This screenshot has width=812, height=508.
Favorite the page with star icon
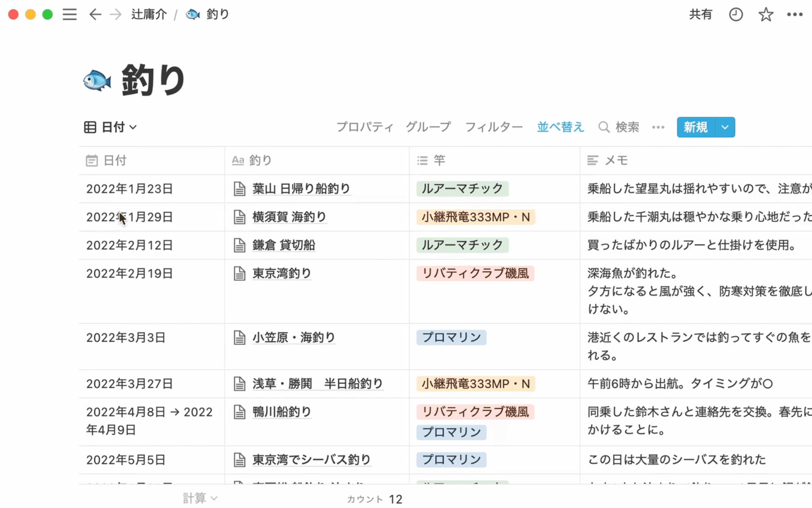pyautogui.click(x=765, y=14)
